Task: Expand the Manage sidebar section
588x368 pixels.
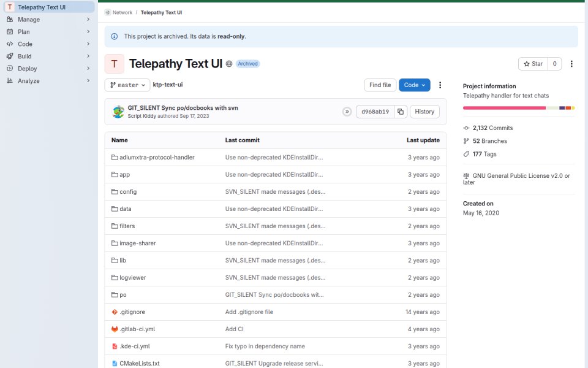Action: (x=49, y=20)
